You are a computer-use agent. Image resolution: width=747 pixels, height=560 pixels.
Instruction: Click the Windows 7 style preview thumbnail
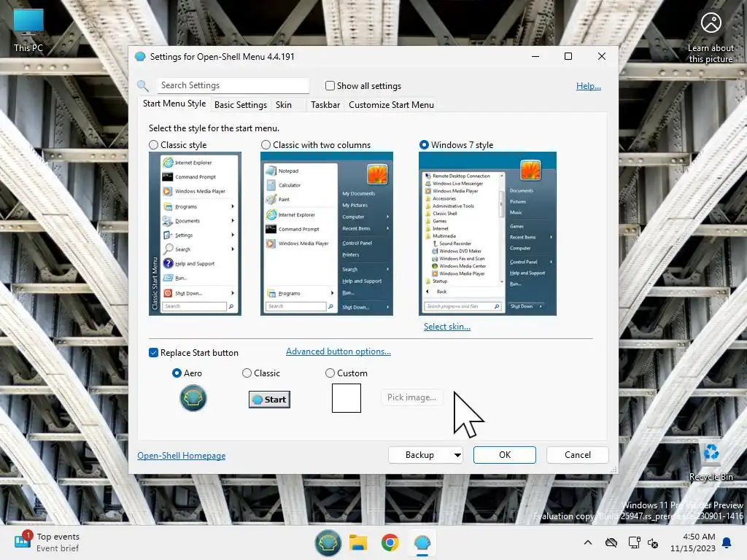(487, 234)
